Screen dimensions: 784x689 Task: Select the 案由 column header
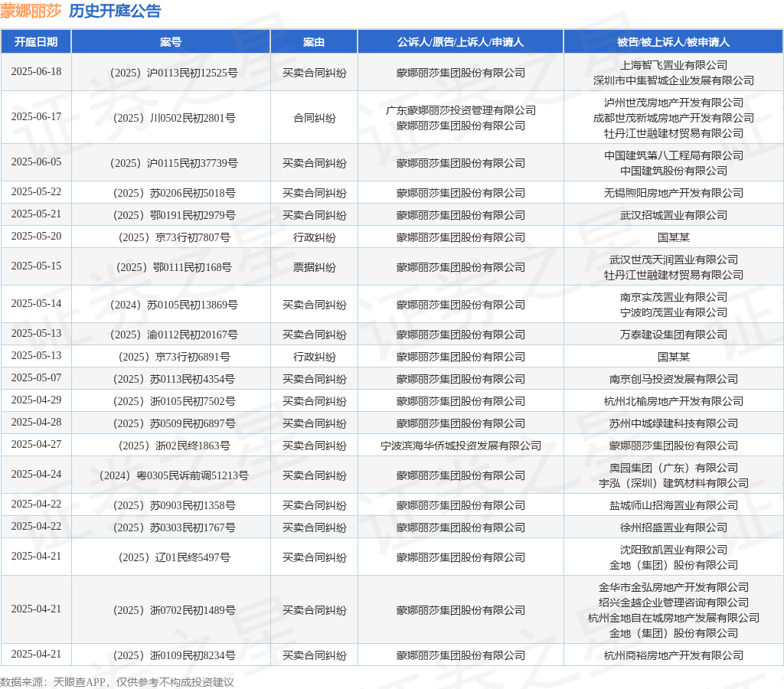(314, 42)
